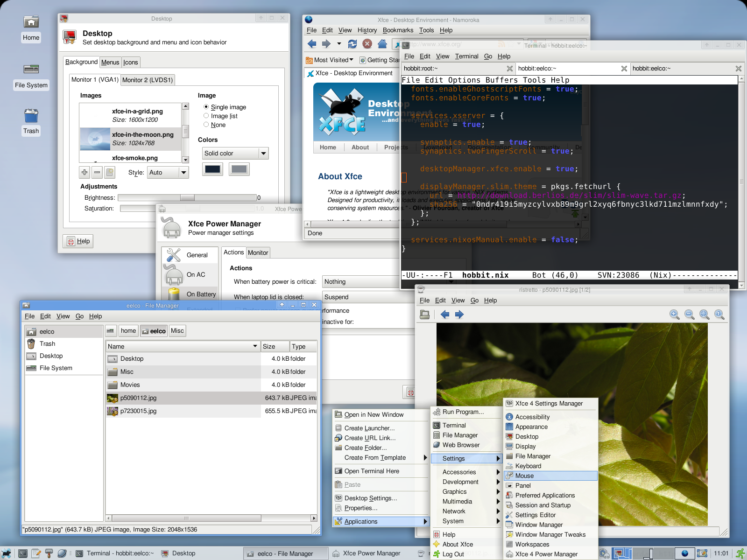
Task: Click the eelco path button
Action: [154, 331]
